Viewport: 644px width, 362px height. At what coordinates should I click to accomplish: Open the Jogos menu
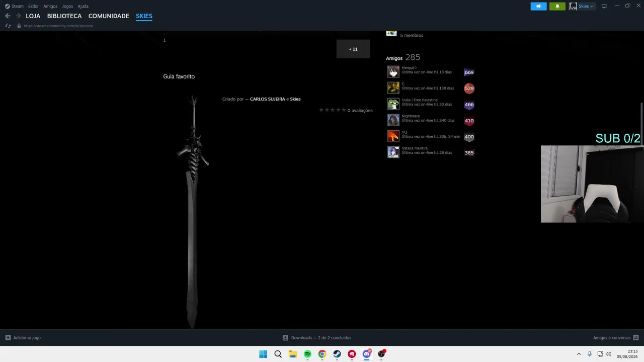(x=67, y=6)
